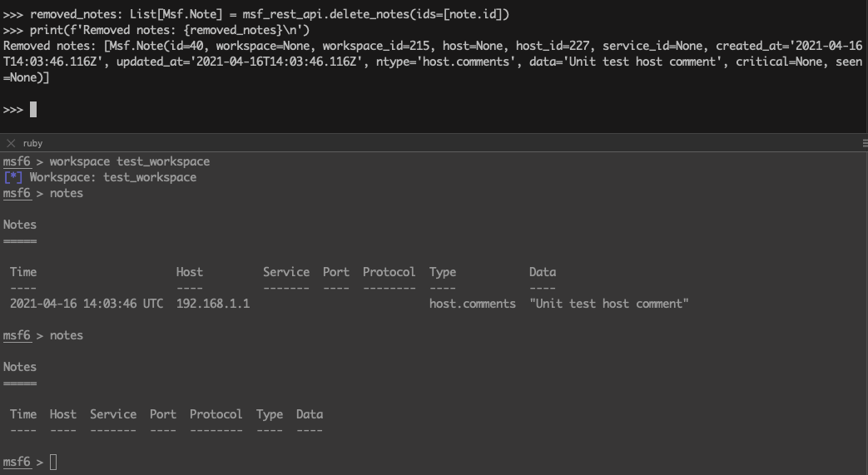The width and height of the screenshot is (868, 475).
Task: Click the first Notes heading
Action: (x=20, y=225)
